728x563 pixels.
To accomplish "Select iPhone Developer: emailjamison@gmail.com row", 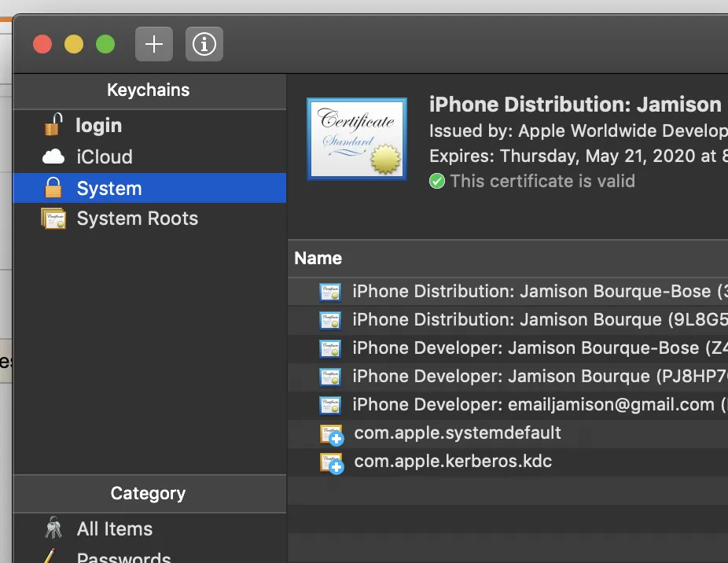I will 508,405.
